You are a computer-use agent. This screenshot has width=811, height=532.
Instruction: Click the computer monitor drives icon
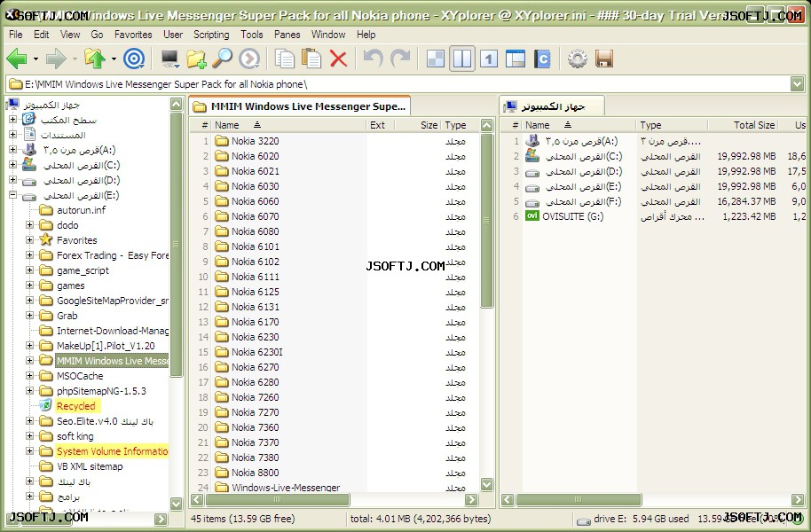(x=169, y=59)
